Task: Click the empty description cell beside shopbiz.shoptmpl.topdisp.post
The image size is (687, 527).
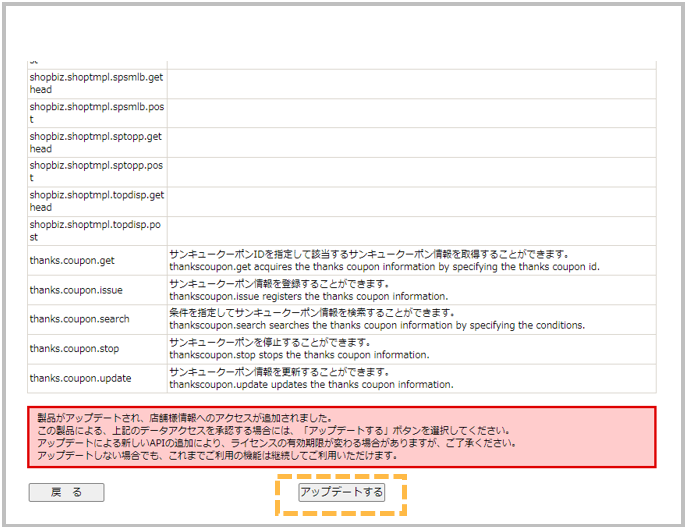Action: pyautogui.click(x=410, y=231)
